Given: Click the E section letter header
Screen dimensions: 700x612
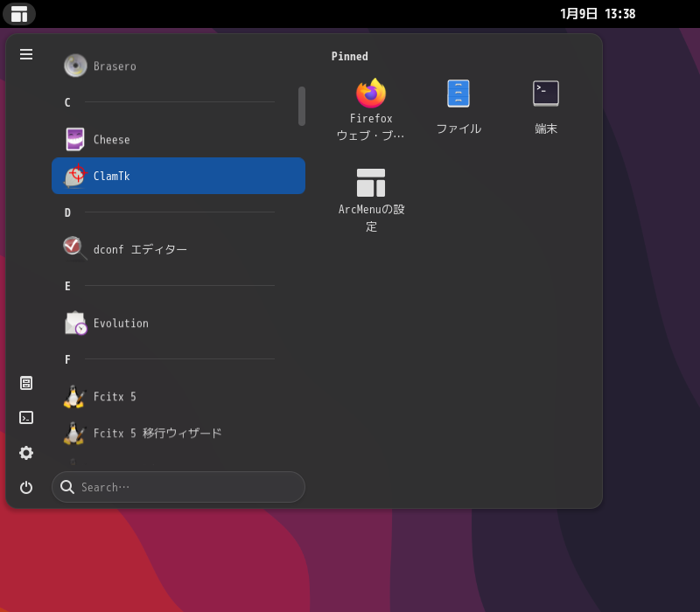Looking at the screenshot, I should (x=67, y=286).
